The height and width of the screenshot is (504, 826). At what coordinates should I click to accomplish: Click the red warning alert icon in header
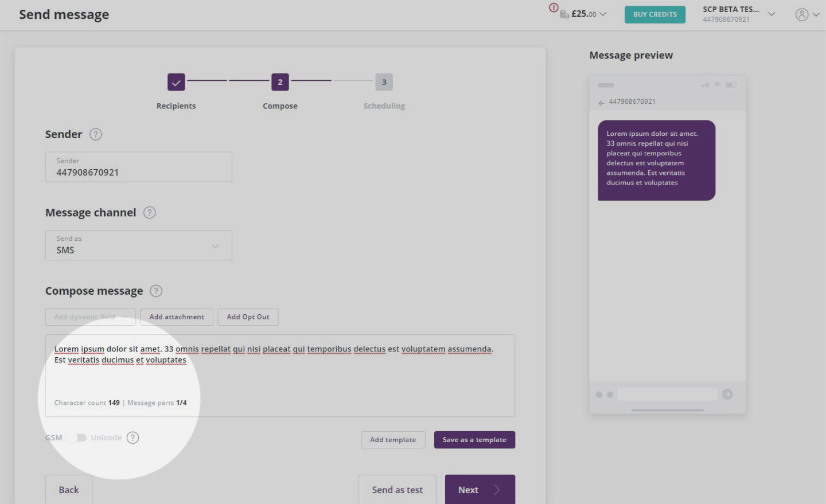pyautogui.click(x=554, y=8)
